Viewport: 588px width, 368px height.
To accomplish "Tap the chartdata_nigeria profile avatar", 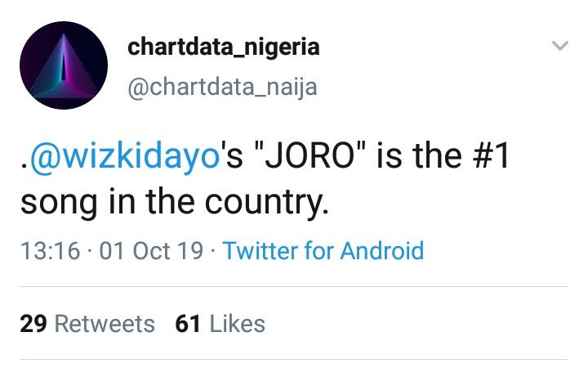I will (64, 67).
